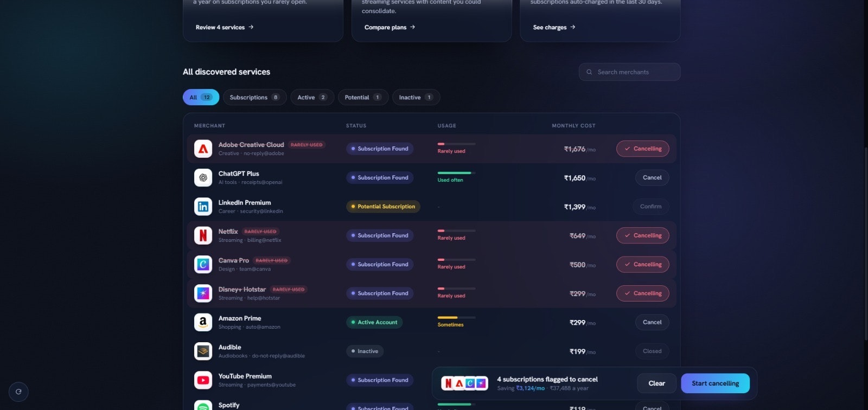
Task: Select the Subscriptions filter tab
Action: pos(254,97)
